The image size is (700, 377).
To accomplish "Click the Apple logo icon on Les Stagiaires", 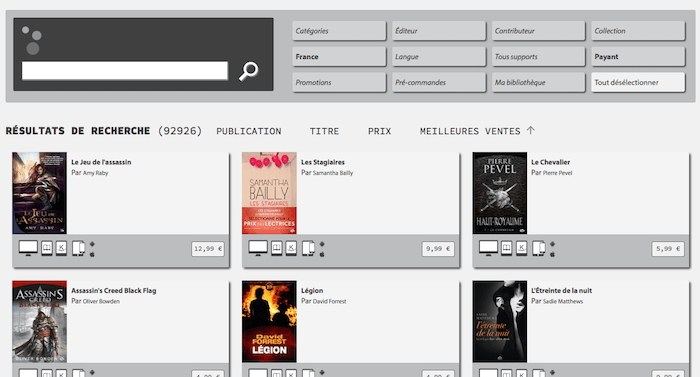I will click(x=322, y=254).
